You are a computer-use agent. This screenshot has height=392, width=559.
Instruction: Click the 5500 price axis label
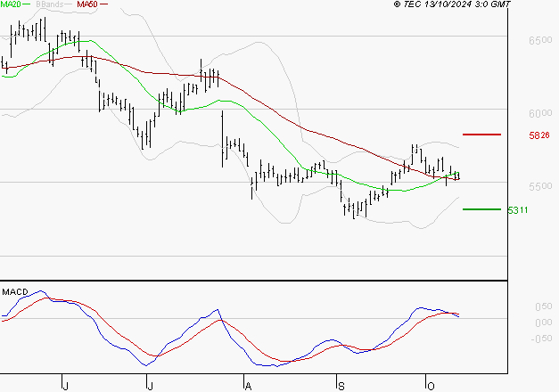(540, 186)
